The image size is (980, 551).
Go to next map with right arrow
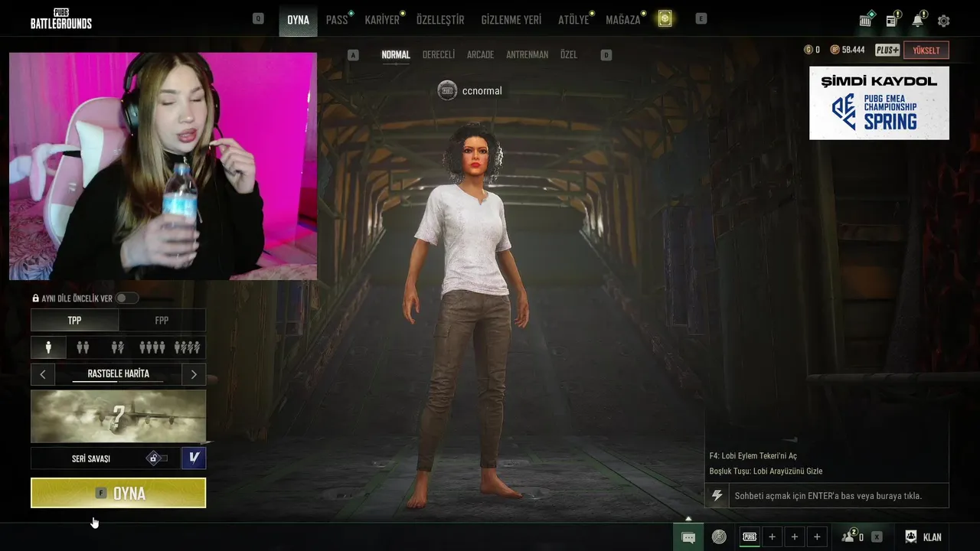point(194,374)
